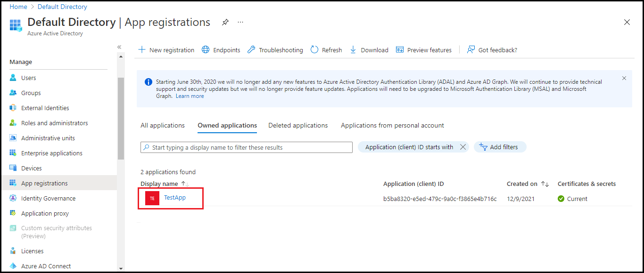Click the blue info icon in banner
This screenshot has height=273, width=644.
pyautogui.click(x=149, y=82)
